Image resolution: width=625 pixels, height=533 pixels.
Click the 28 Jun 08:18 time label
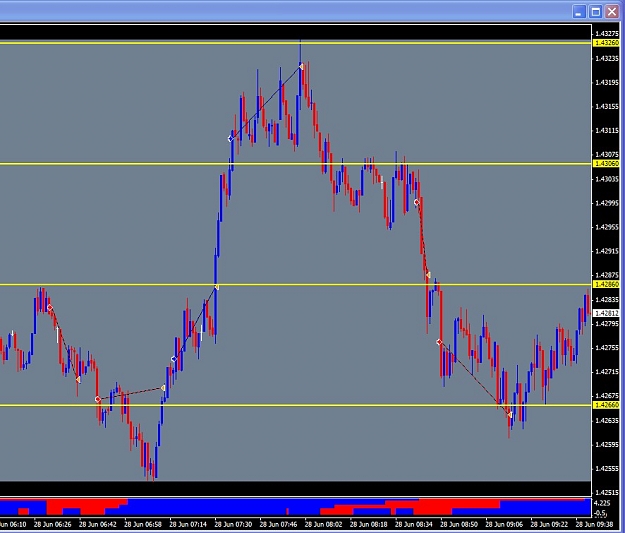click(x=368, y=524)
